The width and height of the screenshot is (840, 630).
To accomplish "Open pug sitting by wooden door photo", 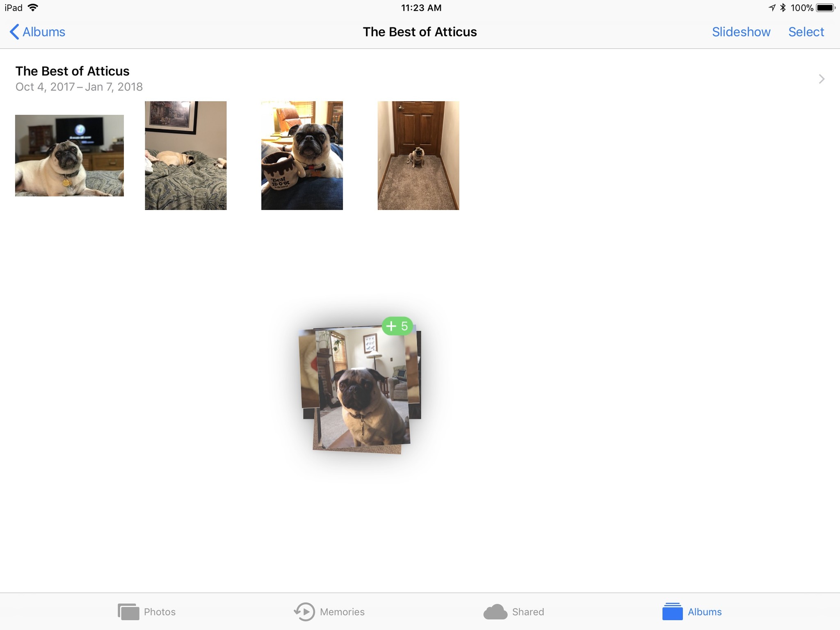I will coord(418,155).
